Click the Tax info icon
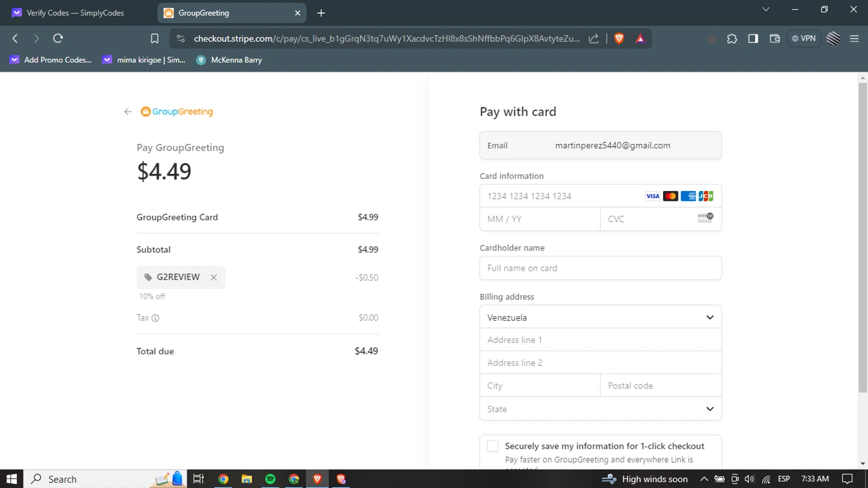 pos(155,318)
